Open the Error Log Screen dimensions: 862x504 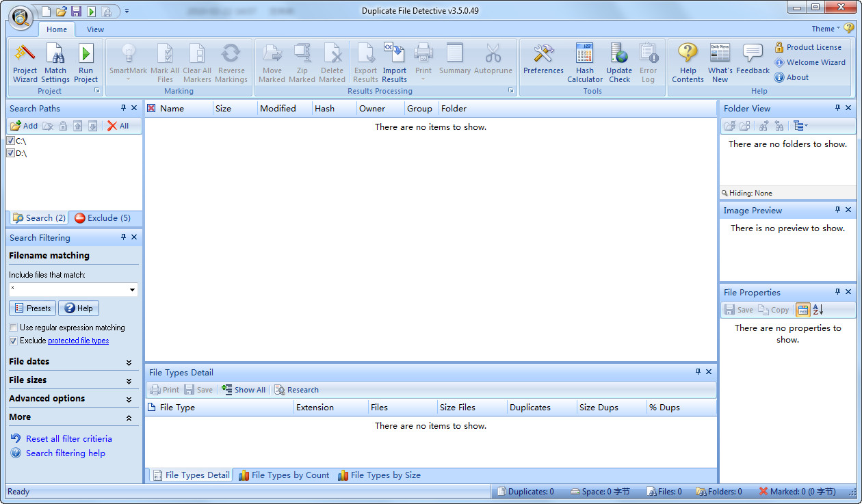click(x=648, y=63)
